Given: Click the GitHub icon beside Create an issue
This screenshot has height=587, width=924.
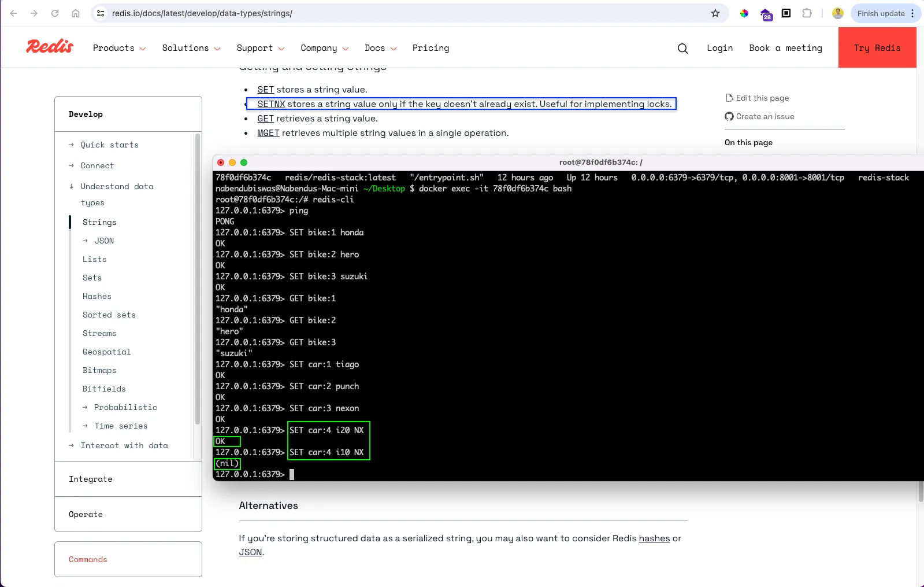Looking at the screenshot, I should coord(729,116).
